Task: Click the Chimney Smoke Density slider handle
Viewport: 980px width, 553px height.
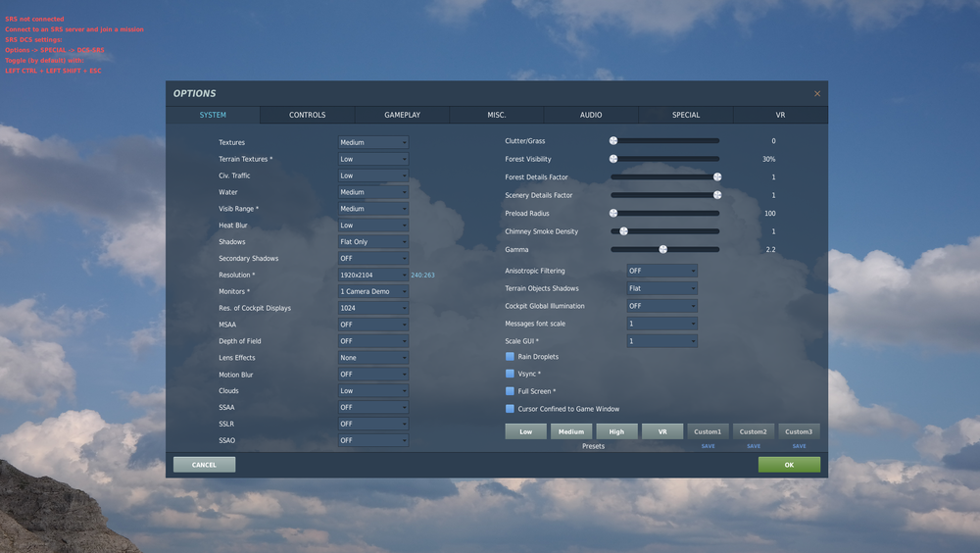Action: coord(623,231)
